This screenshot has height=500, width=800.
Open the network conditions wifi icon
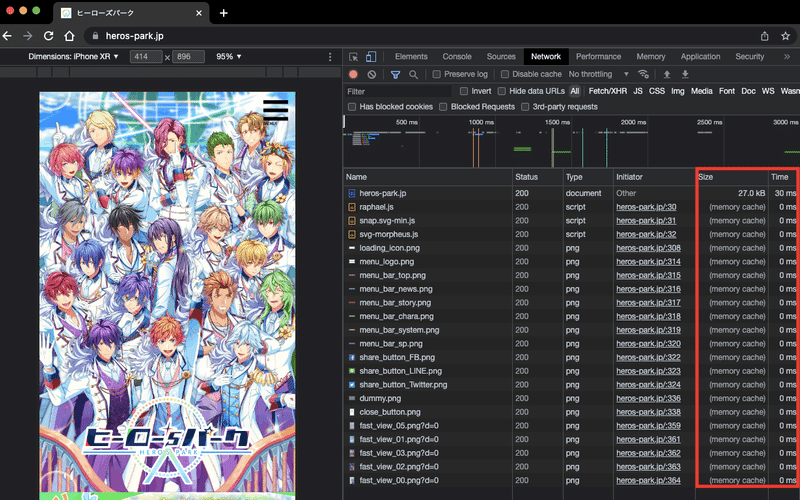[x=643, y=74]
